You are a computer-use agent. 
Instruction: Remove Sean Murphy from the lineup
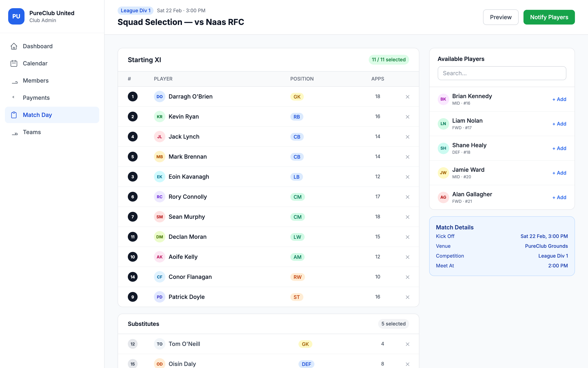(x=408, y=217)
